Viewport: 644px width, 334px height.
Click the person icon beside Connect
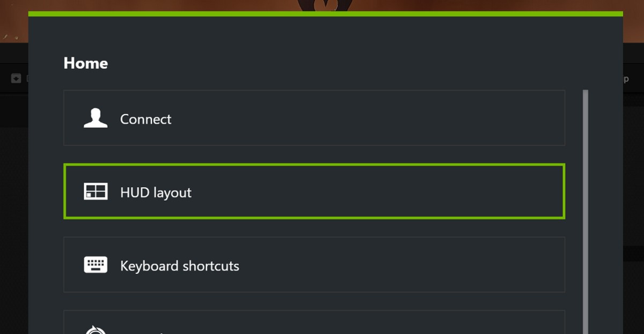click(96, 118)
